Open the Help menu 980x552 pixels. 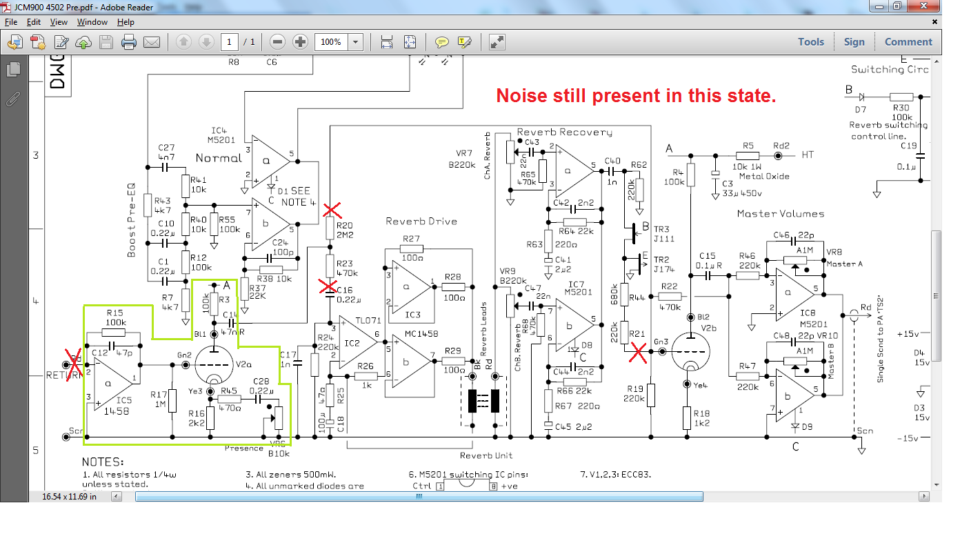pos(126,22)
